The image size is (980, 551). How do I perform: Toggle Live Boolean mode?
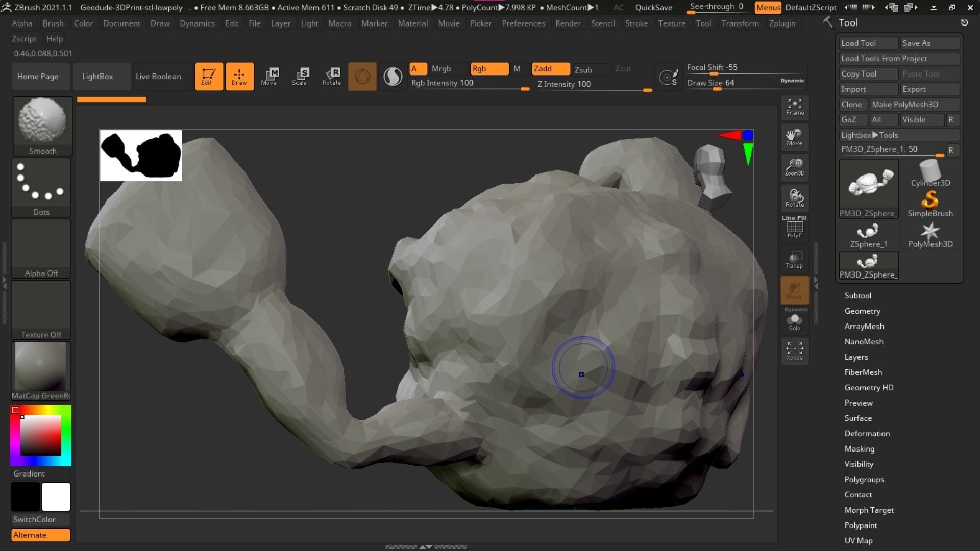point(158,77)
